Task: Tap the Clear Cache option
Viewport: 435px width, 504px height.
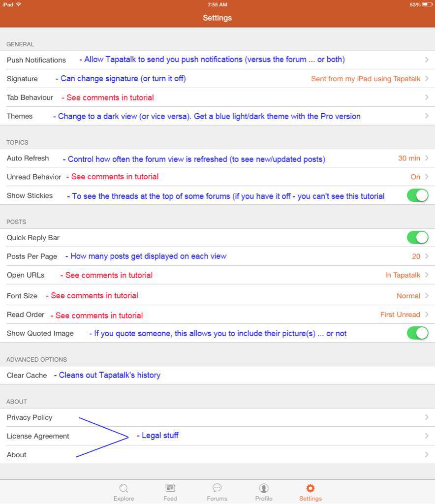Action: point(27,375)
